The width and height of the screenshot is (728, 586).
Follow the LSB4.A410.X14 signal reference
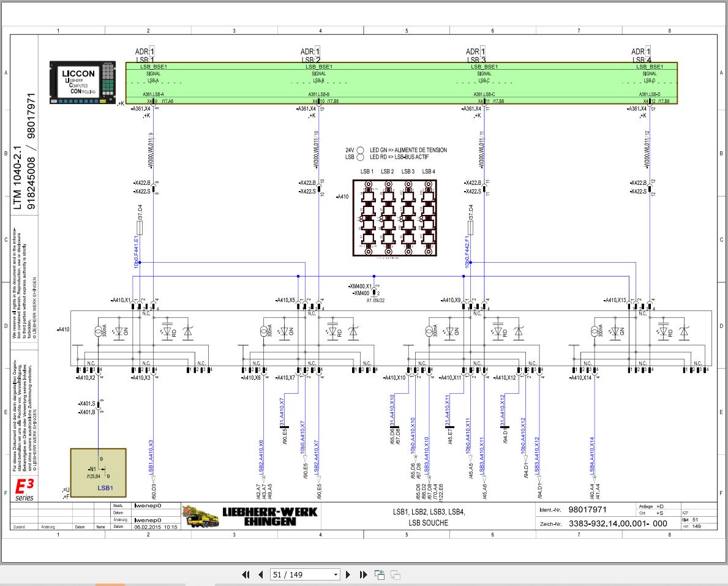(592, 455)
